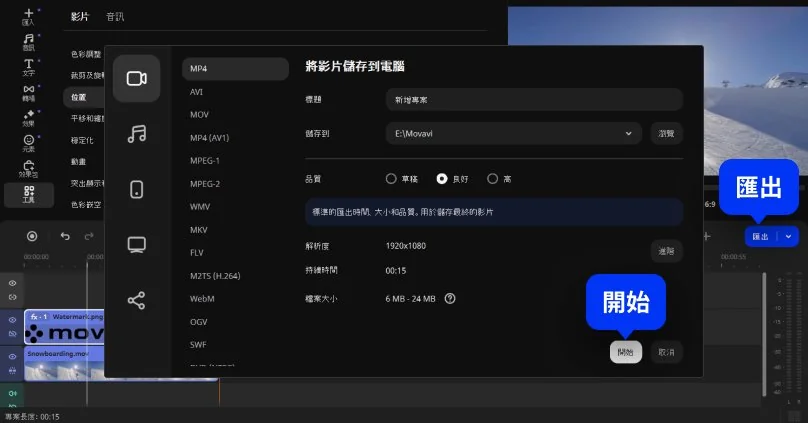Viewport: 808px width, 423px height.
Task: Choose the TV export category
Action: click(137, 245)
